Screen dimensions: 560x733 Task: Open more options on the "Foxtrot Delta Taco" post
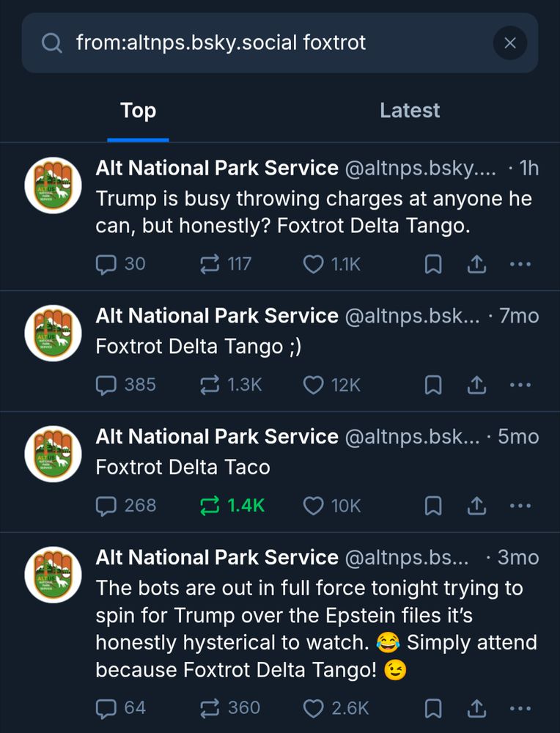tap(520, 506)
